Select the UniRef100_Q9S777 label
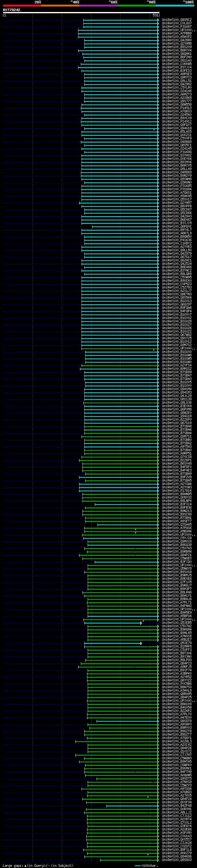Image resolution: width=197 pixels, height=868 pixels. coord(177,101)
